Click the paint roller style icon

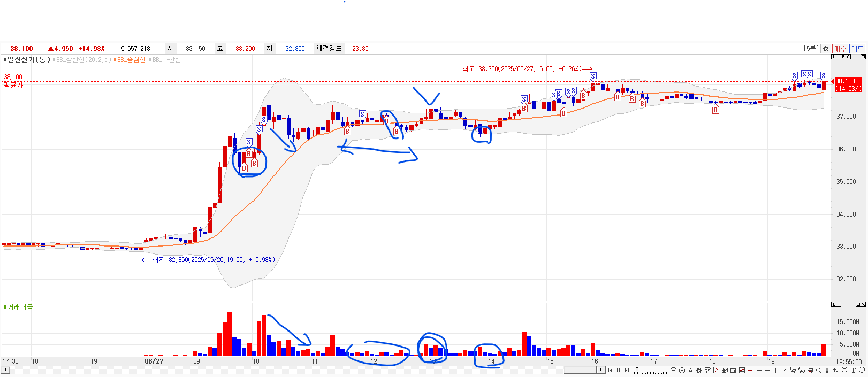click(707, 370)
